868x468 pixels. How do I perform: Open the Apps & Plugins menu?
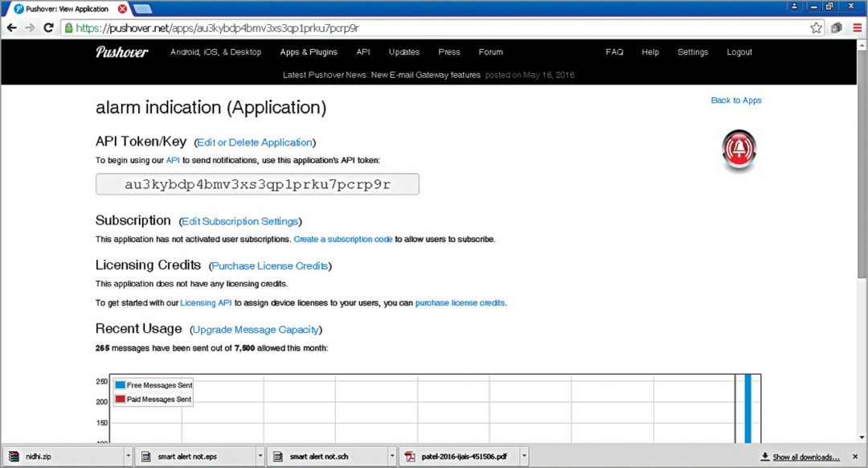(309, 52)
